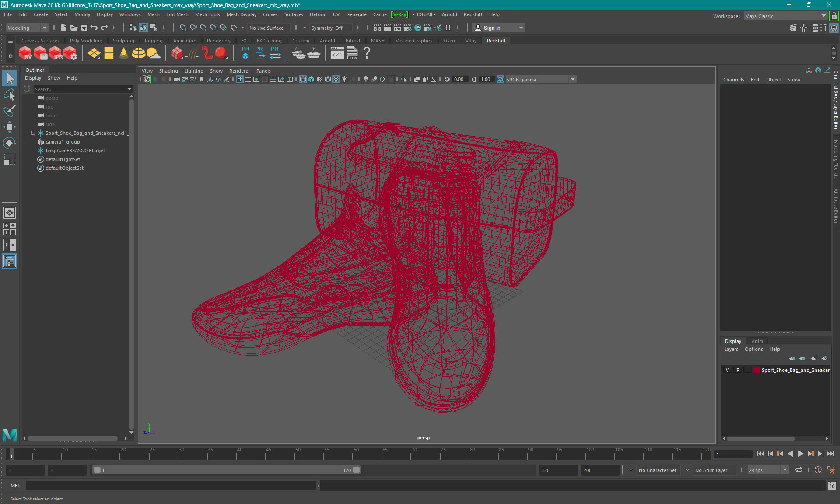The height and width of the screenshot is (504, 840).
Task: Toggle use all lights in viewport
Action: click(x=345, y=79)
